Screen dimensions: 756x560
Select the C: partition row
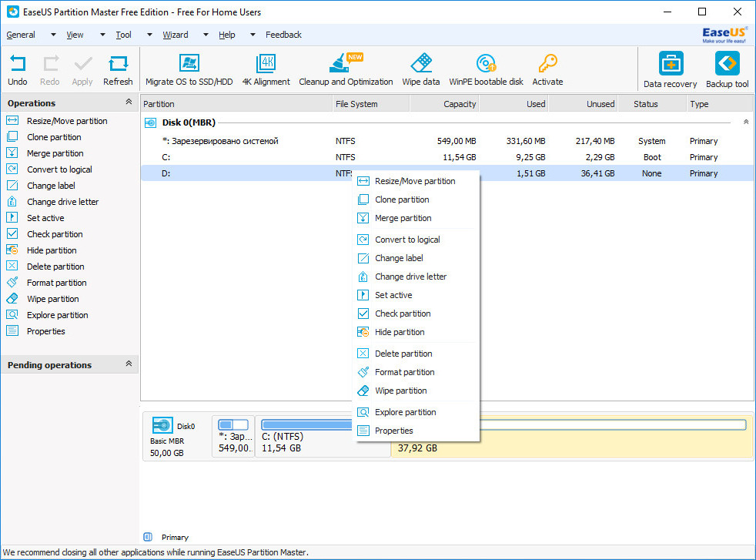447,157
